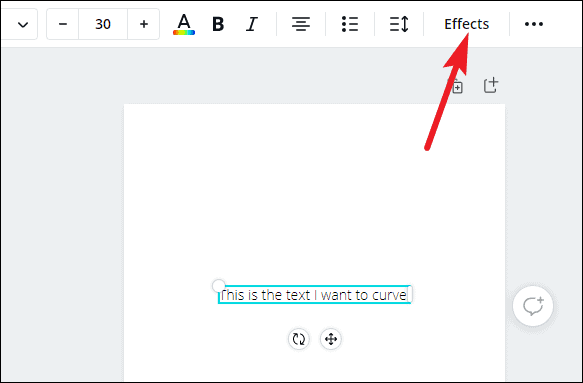This screenshot has height=383, width=583.
Task: Click the font size field showing 30
Action: click(x=103, y=24)
